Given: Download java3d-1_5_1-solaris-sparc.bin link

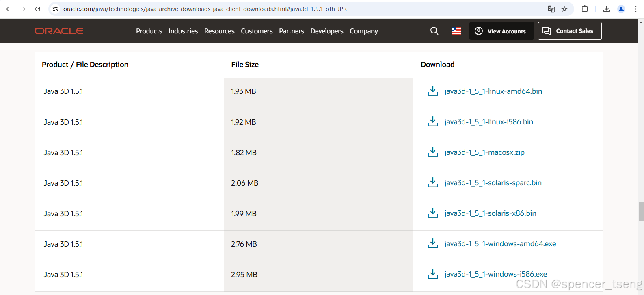Looking at the screenshot, I should pyautogui.click(x=493, y=183).
